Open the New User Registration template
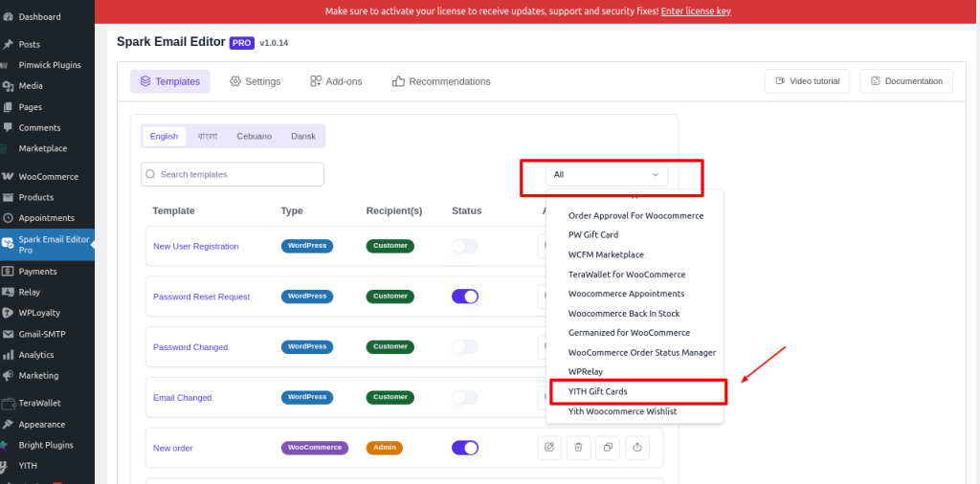Image resolution: width=980 pixels, height=484 pixels. (195, 246)
